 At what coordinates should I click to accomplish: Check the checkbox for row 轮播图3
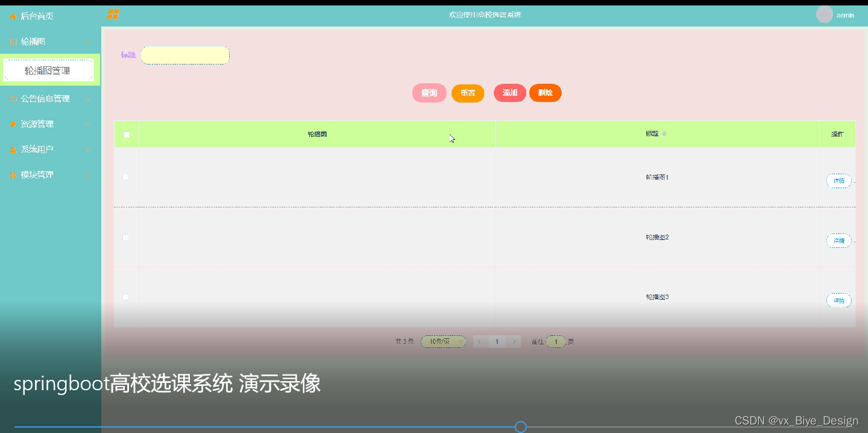126,297
